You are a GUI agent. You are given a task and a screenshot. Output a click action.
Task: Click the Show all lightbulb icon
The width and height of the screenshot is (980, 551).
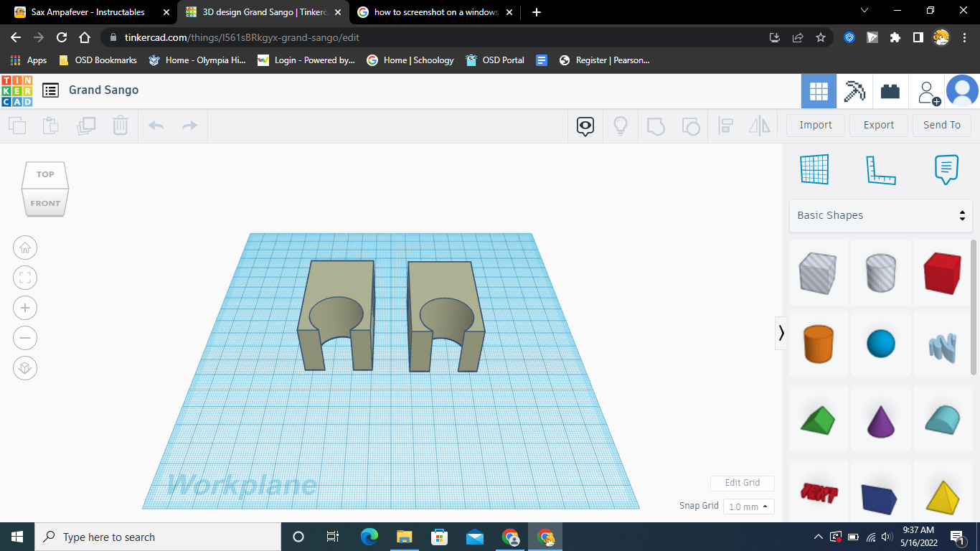point(621,126)
